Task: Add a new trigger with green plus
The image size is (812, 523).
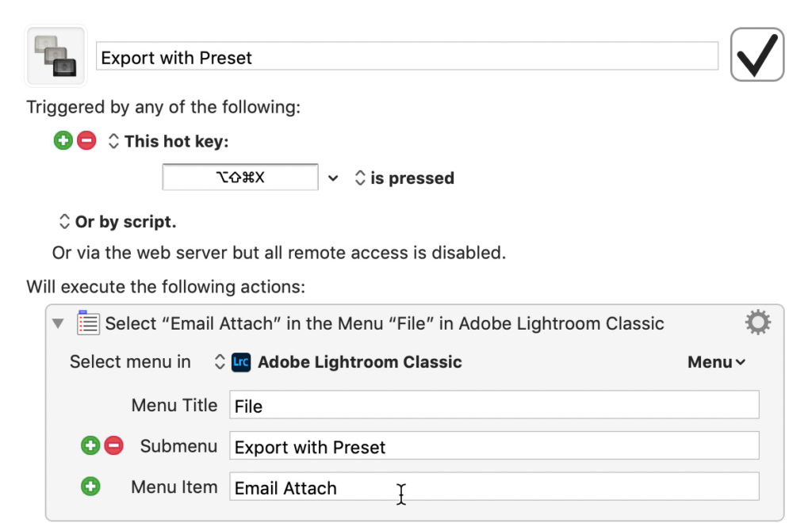Action: [63, 141]
